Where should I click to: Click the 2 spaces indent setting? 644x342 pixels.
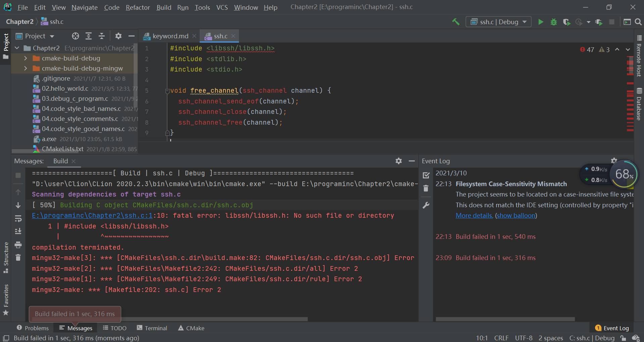(551, 338)
